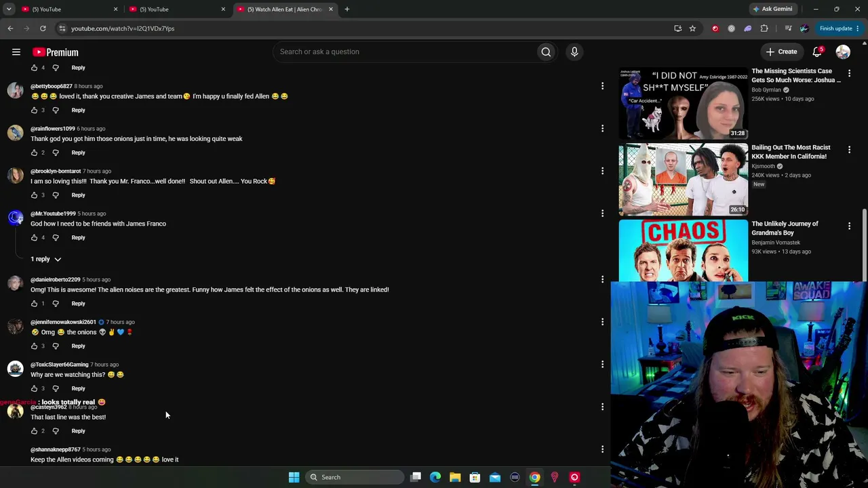Reload the page with the refresh icon

(43, 28)
